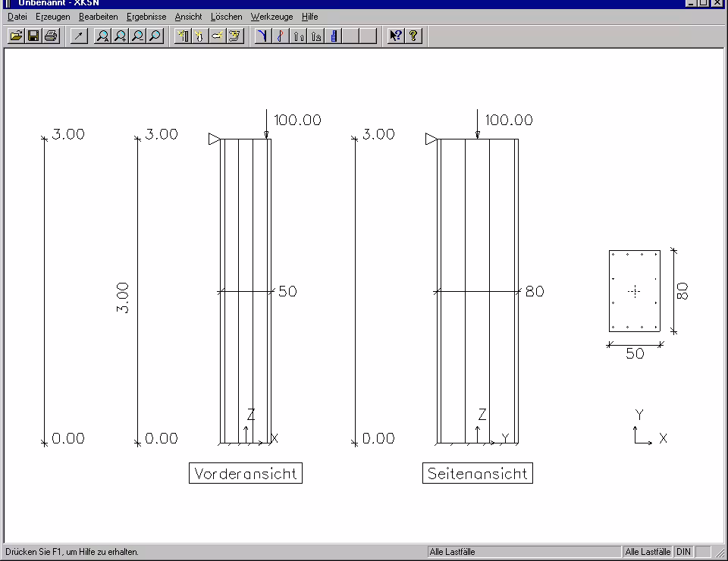Click the DIN indicator in status bar
728x561 pixels.
(683, 552)
